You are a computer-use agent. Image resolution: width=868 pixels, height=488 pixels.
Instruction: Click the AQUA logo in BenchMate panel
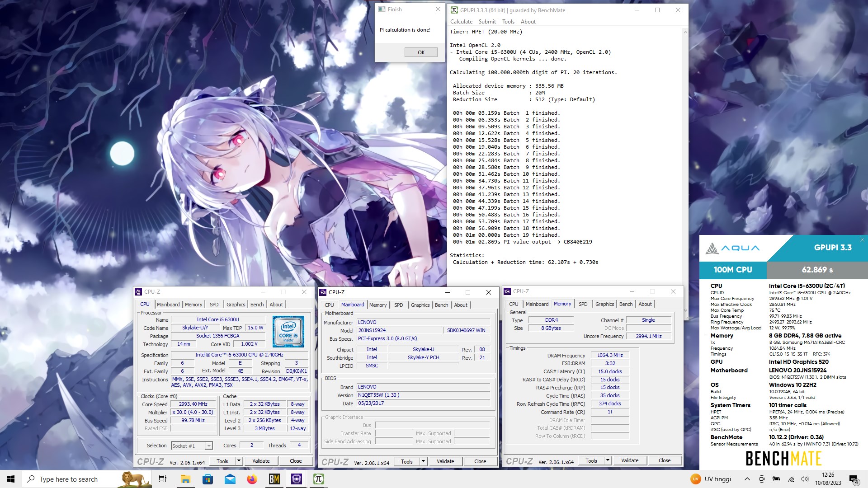point(733,248)
